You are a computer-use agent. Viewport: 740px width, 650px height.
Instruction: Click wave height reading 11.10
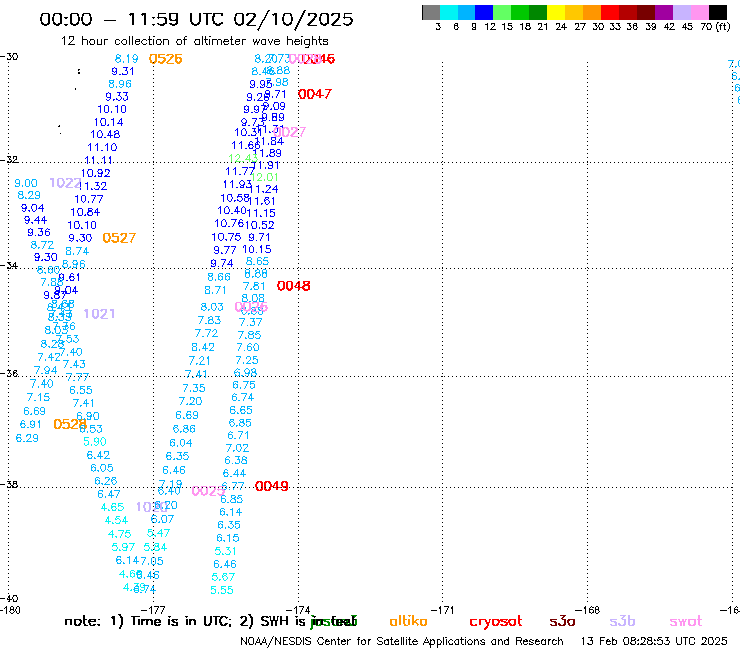[x=102, y=147]
